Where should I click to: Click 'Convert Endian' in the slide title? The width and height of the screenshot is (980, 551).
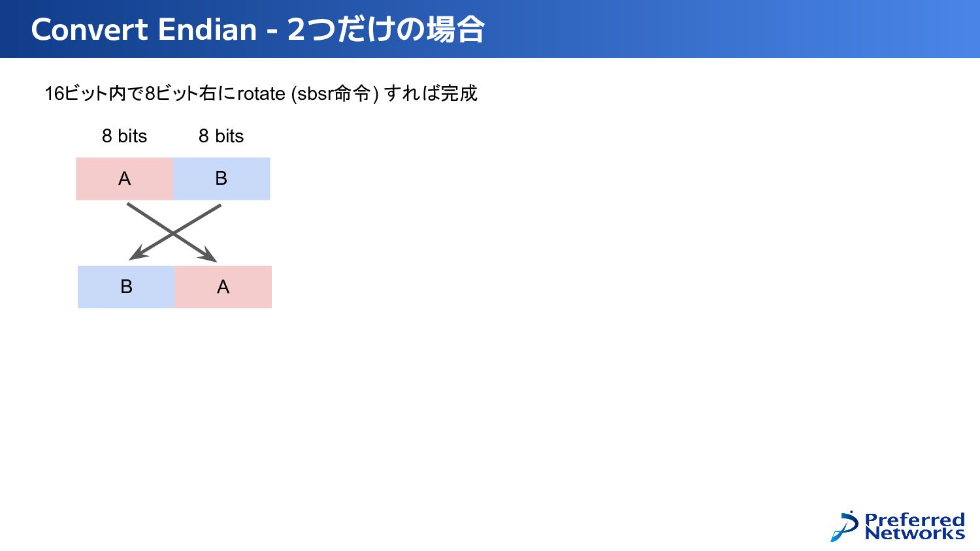[x=144, y=29]
